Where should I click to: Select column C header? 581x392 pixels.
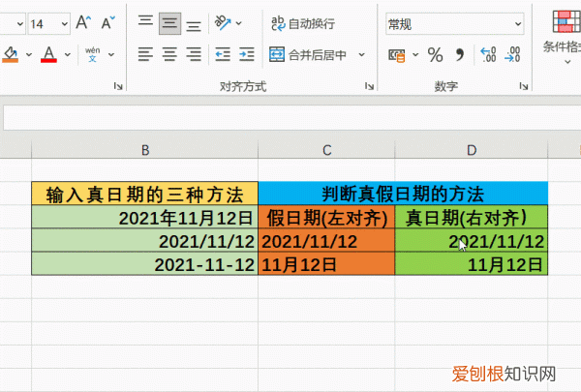[326, 150]
